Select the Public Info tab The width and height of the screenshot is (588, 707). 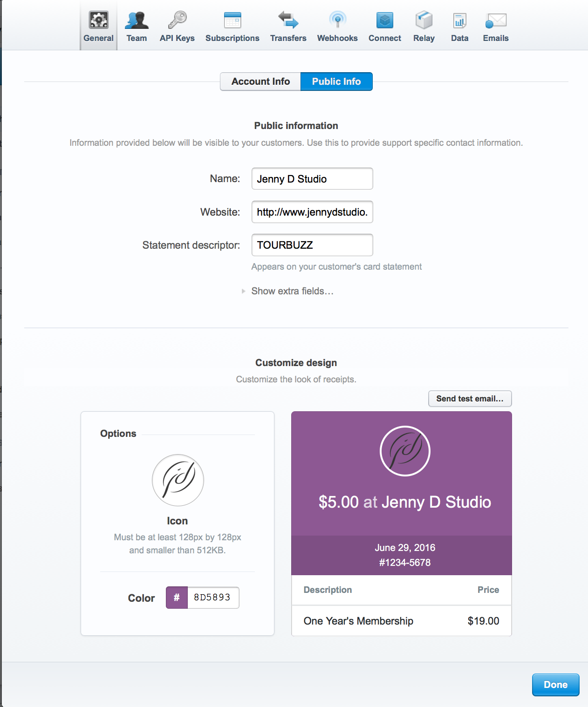pos(336,81)
